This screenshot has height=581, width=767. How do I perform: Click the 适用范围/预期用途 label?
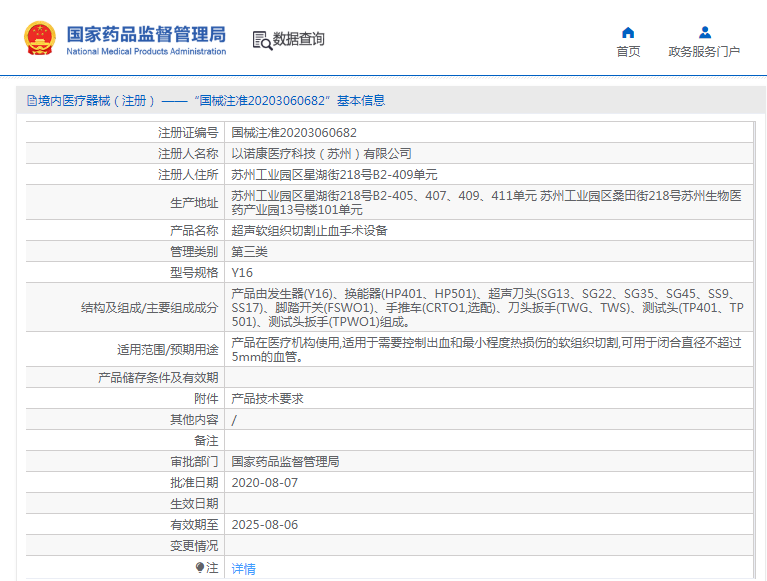(x=167, y=350)
